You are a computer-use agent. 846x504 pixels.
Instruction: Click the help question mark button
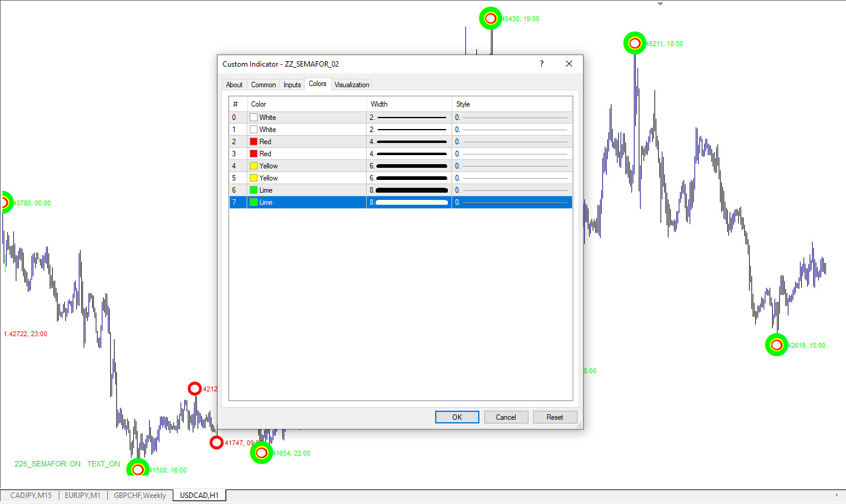(x=541, y=64)
